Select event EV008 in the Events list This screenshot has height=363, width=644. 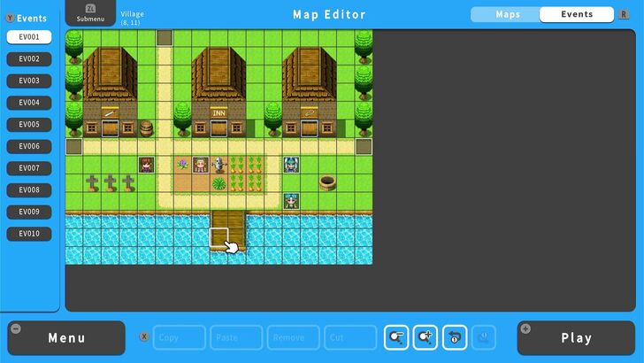[29, 189]
